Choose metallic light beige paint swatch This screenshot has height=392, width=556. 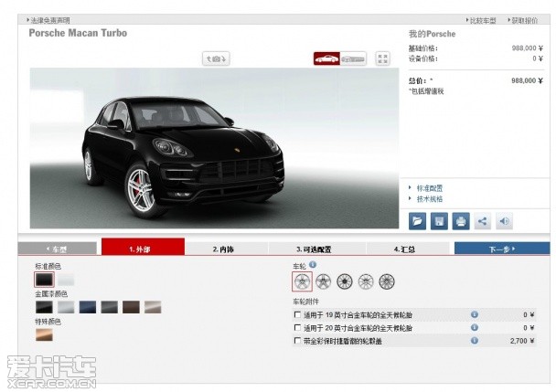(x=153, y=307)
